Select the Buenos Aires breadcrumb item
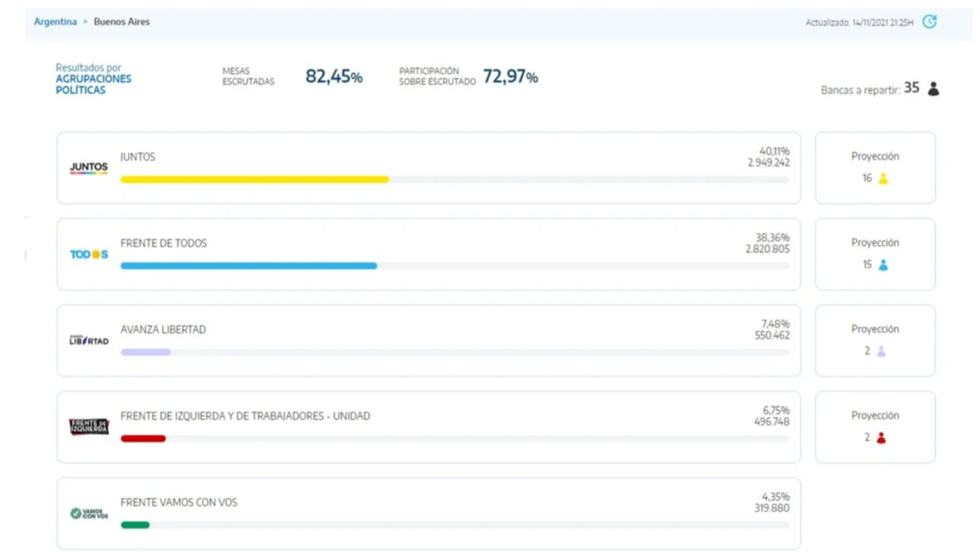Image resolution: width=980 pixels, height=552 pixels. click(122, 21)
